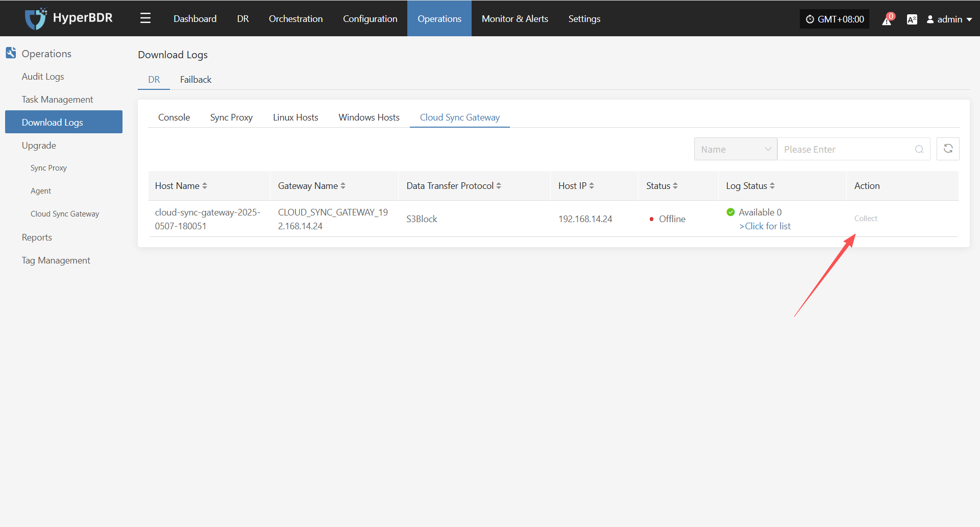Select the Cloud Sync Gateway tab
This screenshot has width=980, height=527.
pyautogui.click(x=460, y=117)
